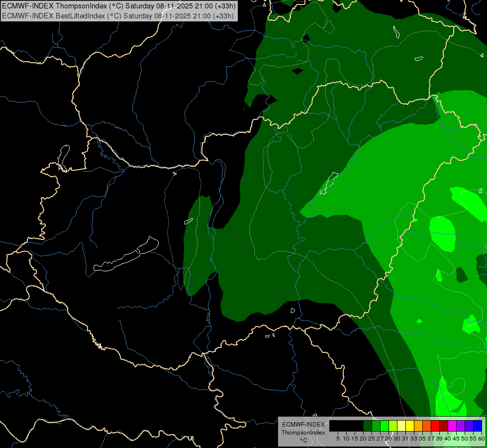Click the '15' tick label on the legend scale
This screenshot has width=487, height=448.
click(x=355, y=439)
